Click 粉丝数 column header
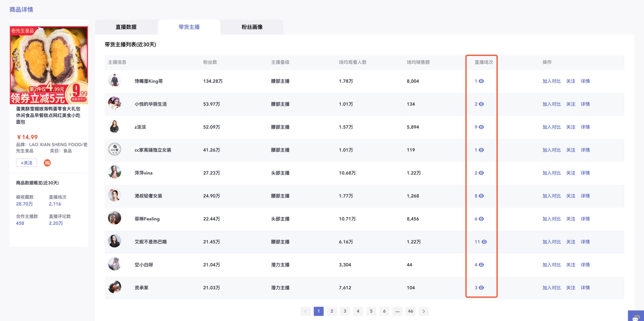 pos(210,62)
